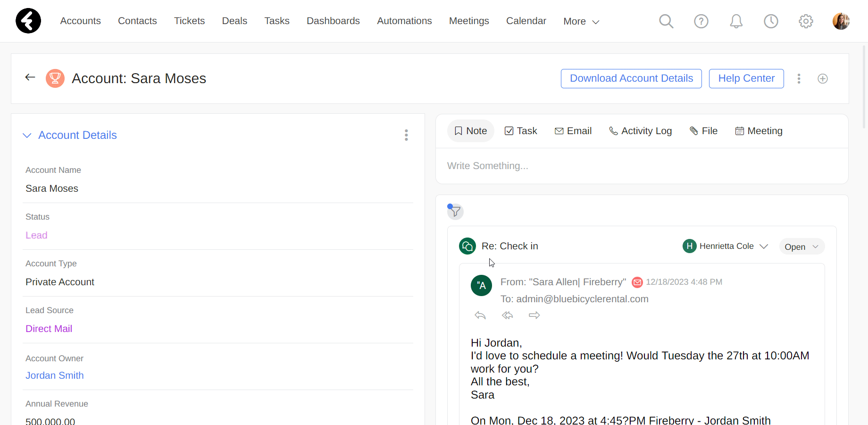The height and width of the screenshot is (425, 868).
Task: Click the Account: Sara Moses page title
Action: (x=139, y=78)
